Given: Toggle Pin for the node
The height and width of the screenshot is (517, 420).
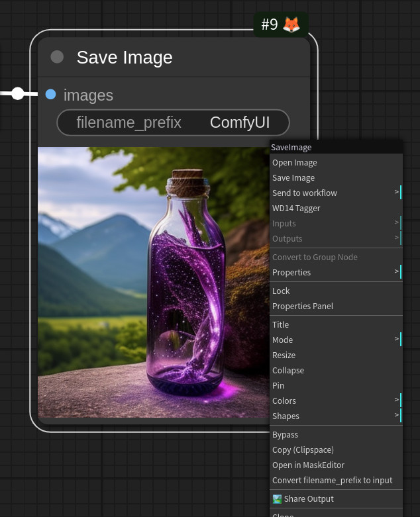Looking at the screenshot, I should coord(336,385).
